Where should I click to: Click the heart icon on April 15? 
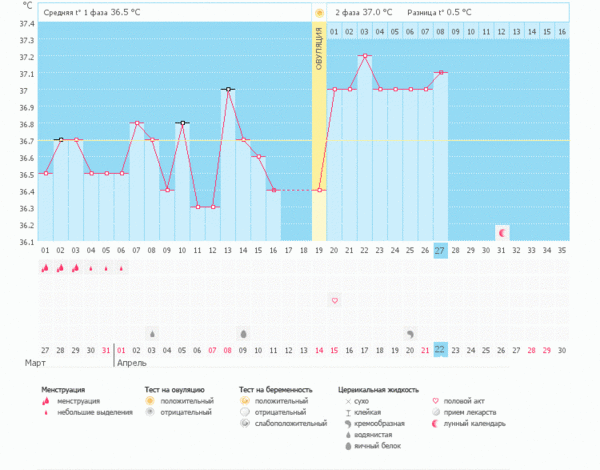(335, 300)
